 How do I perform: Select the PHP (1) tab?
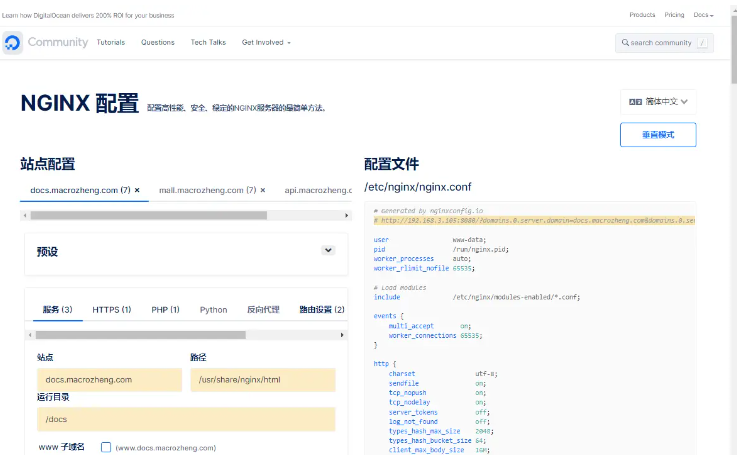click(x=165, y=309)
